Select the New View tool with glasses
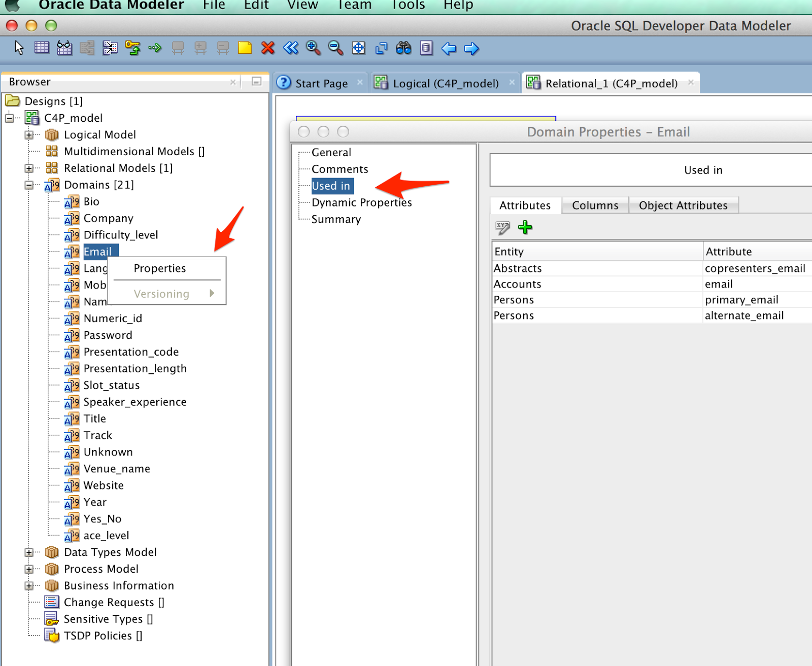This screenshot has height=666, width=812. point(64,48)
